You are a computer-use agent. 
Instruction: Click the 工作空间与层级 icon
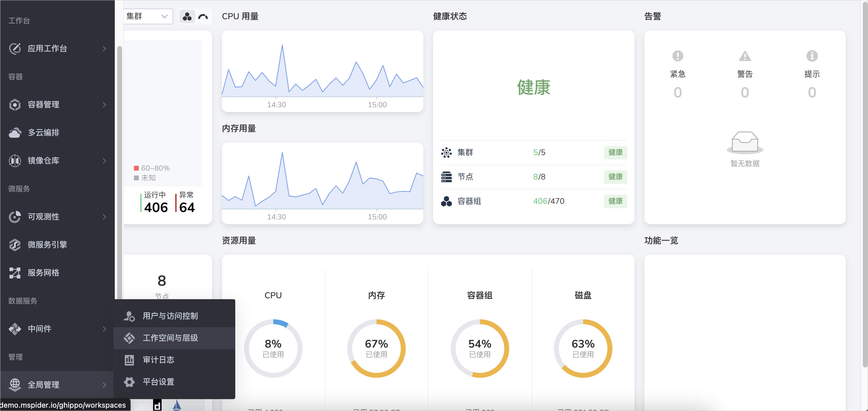[x=129, y=338]
